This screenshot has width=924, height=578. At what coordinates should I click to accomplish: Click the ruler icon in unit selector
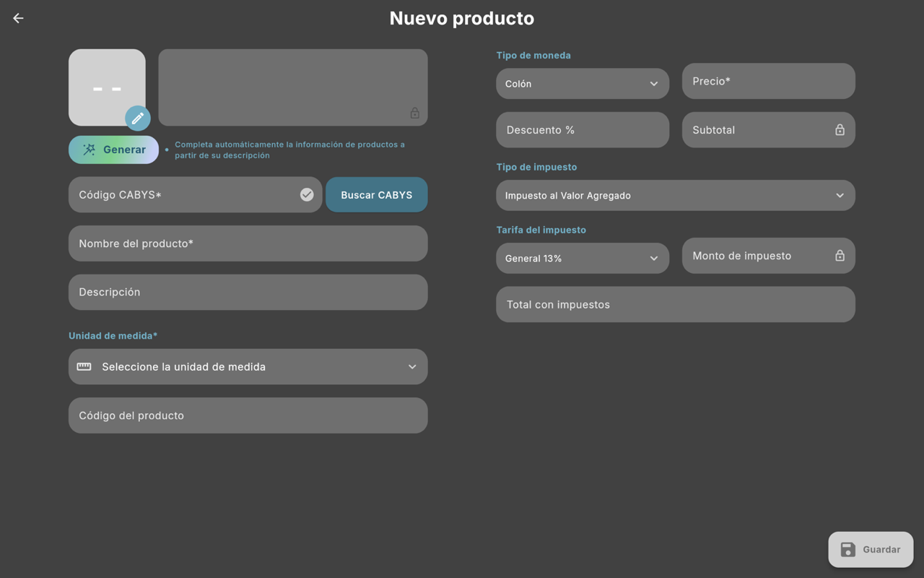tap(84, 366)
